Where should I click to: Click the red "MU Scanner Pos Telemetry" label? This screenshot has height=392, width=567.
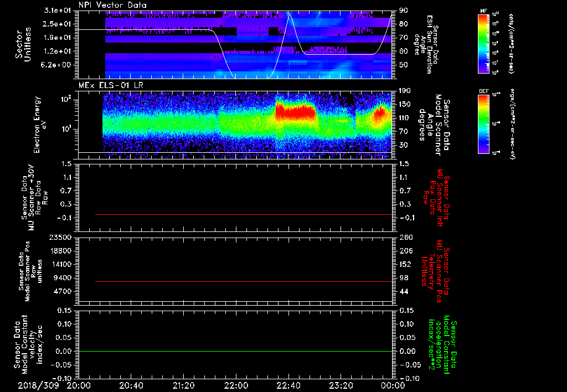click(x=435, y=271)
